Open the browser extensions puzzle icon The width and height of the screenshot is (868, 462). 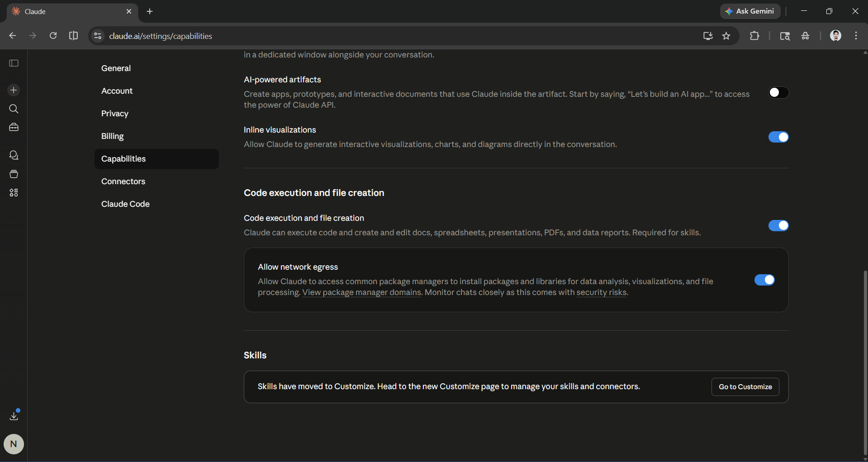coord(754,36)
